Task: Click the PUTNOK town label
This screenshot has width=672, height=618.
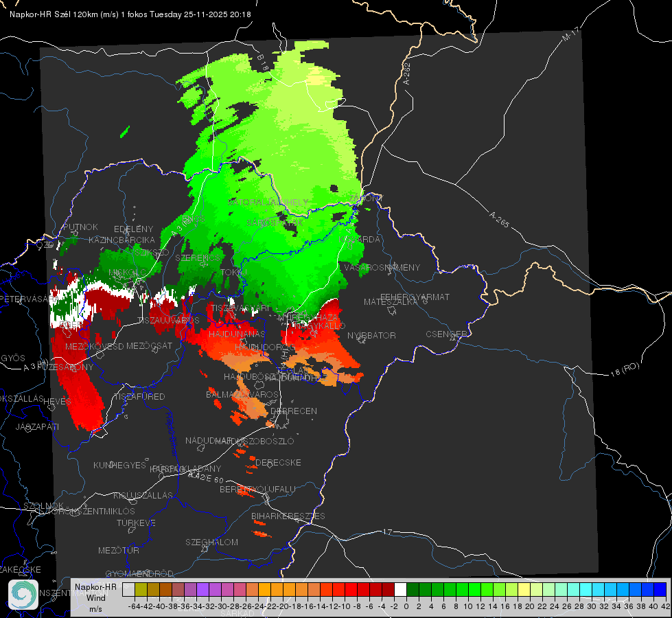Action: click(x=80, y=227)
